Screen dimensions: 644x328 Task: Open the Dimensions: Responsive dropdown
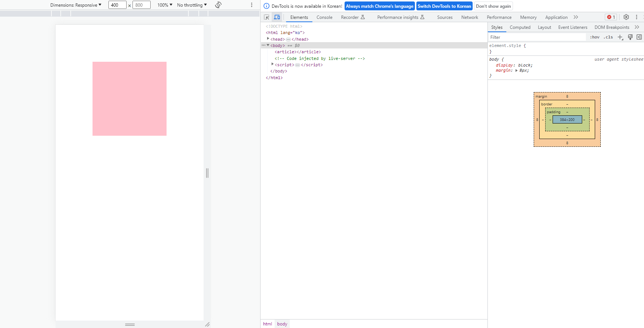(76, 5)
